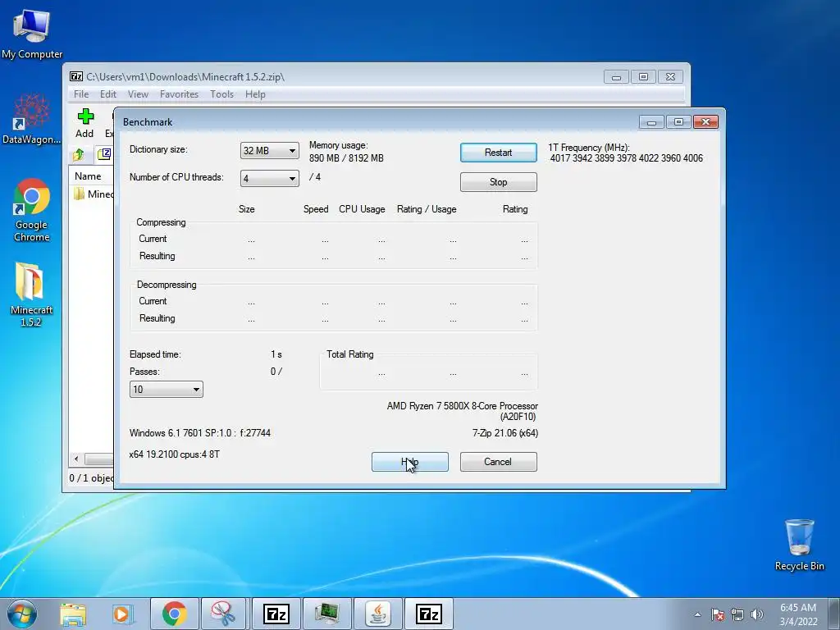Click the '7-Zip 21.06 (x64)' version text
Screen dimensions: 840x630
(x=505, y=433)
